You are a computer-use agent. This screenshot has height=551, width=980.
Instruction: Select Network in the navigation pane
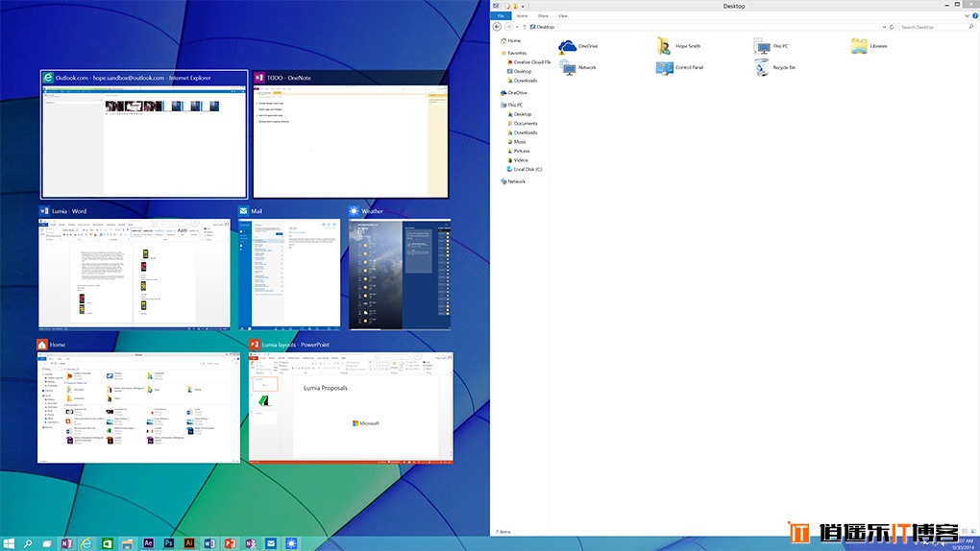[513, 181]
